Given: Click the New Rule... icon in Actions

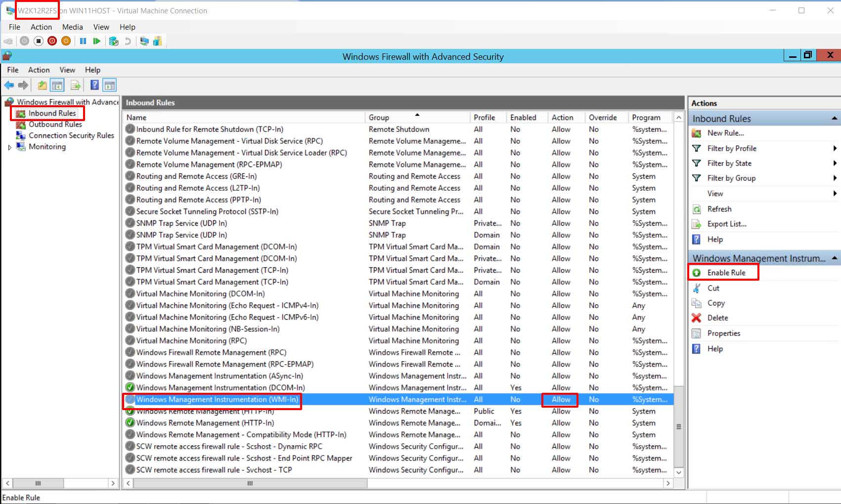Looking at the screenshot, I should [x=697, y=133].
